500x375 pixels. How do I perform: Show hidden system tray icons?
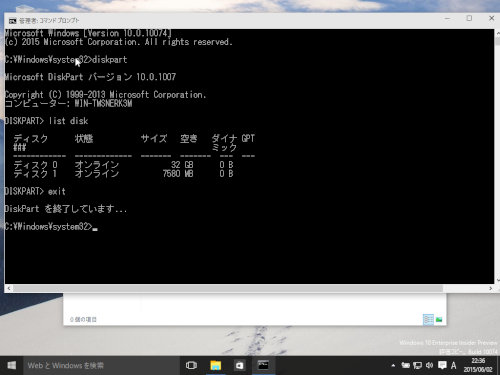pyautogui.click(x=393, y=366)
